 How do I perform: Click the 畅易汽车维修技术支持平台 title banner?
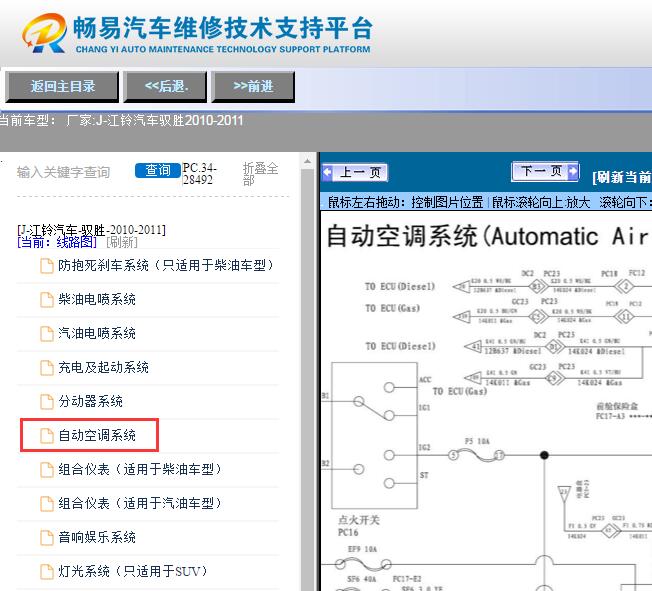(223, 28)
